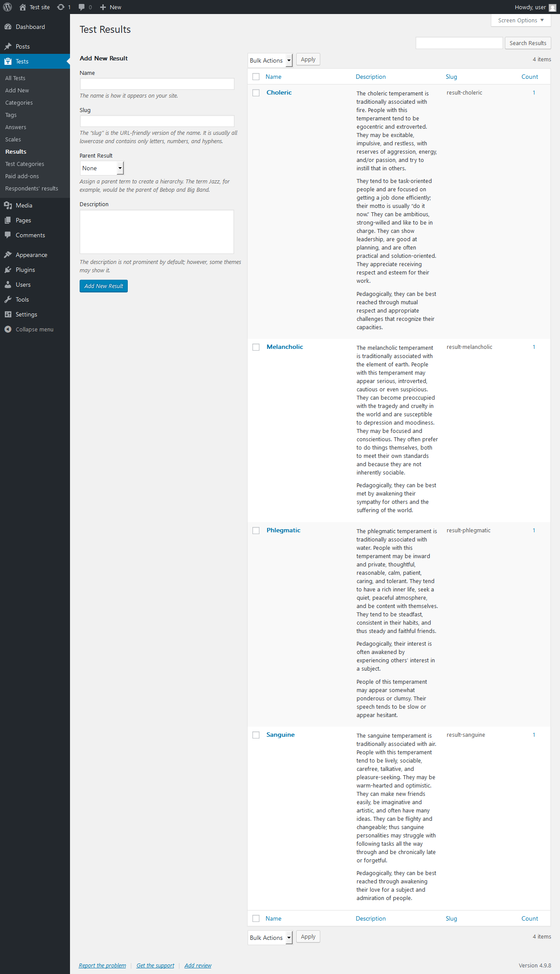Open the comments bubble icon in admin bar
The width and height of the screenshot is (560, 974).
click(81, 7)
